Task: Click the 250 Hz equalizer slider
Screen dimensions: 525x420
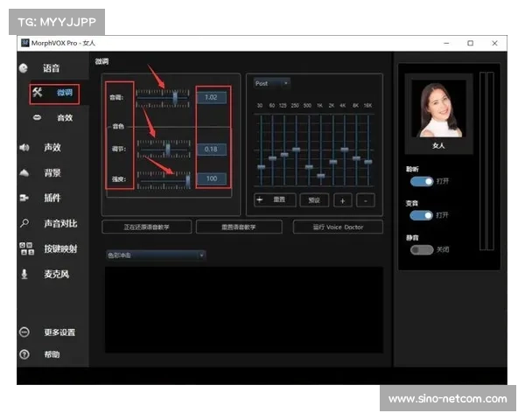Action: click(x=297, y=150)
